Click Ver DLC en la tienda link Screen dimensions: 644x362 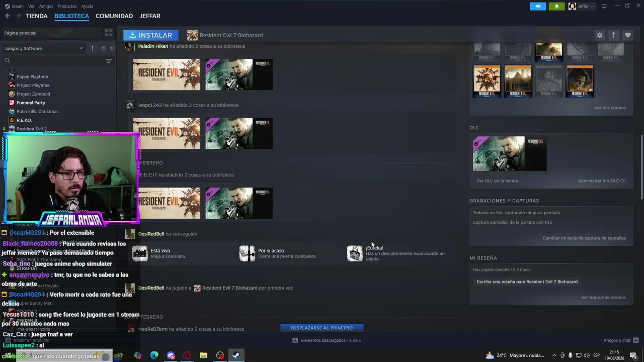[x=497, y=180]
